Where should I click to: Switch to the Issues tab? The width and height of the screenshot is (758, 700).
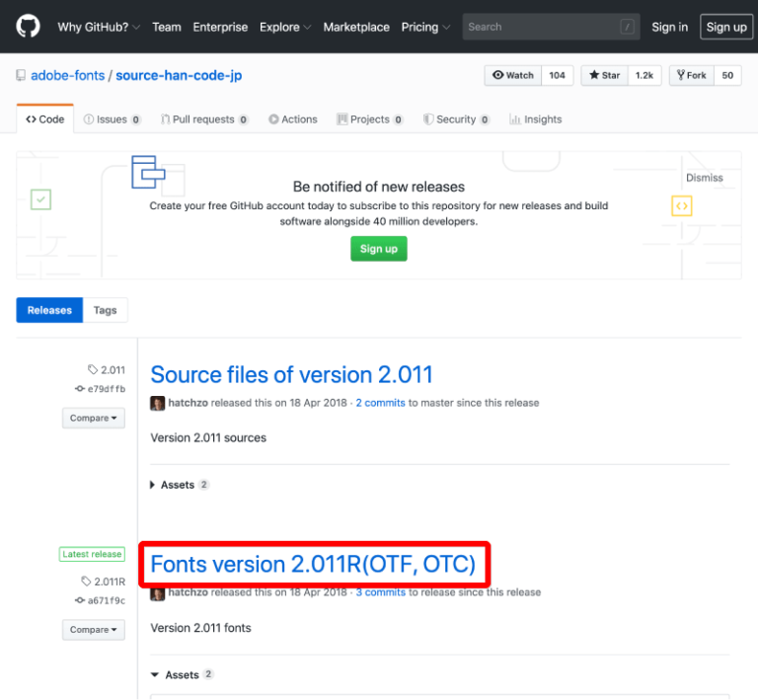point(112,119)
